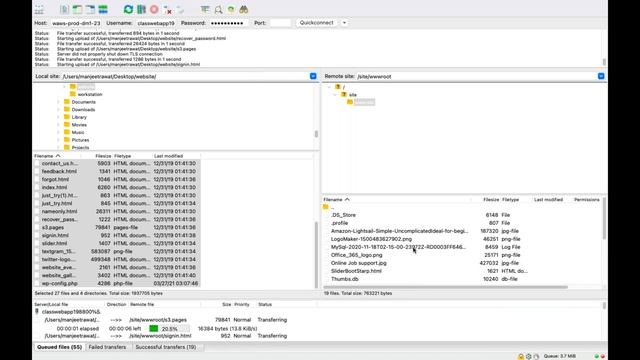640x360 pixels.
Task: Open the Remote site path dropdown
Action: click(601, 76)
